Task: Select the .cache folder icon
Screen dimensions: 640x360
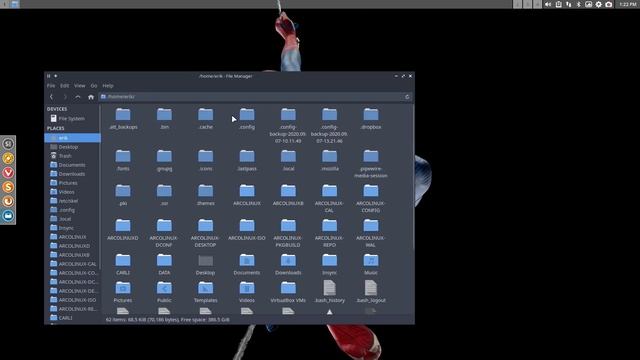Action: (205, 114)
